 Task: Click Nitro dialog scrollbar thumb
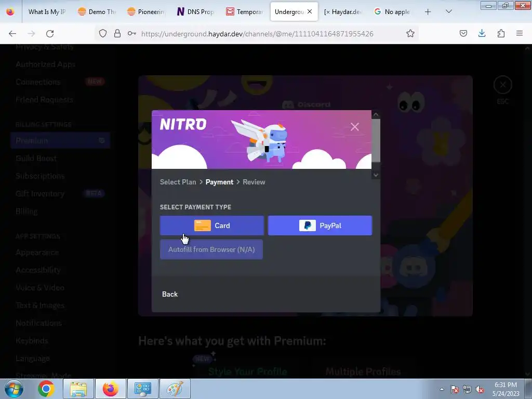(376, 140)
